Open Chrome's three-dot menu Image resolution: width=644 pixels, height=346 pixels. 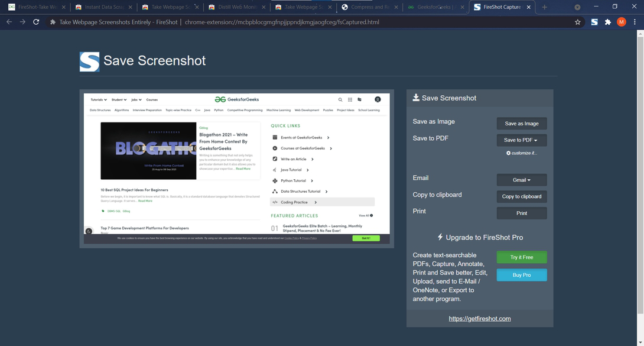pyautogui.click(x=635, y=22)
